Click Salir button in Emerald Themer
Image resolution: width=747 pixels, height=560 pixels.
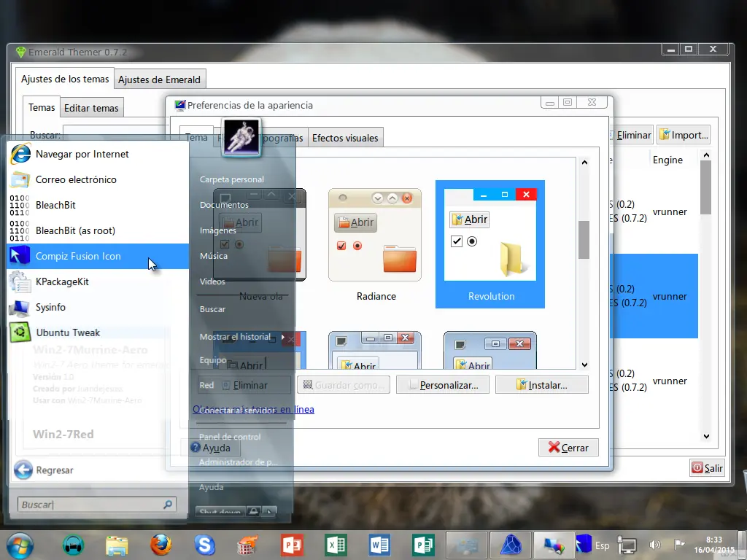click(x=708, y=468)
